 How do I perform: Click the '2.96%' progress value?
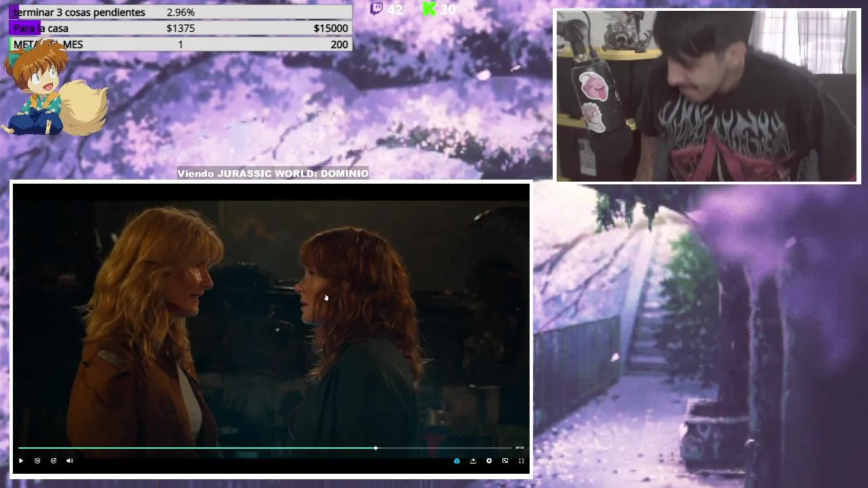(180, 12)
